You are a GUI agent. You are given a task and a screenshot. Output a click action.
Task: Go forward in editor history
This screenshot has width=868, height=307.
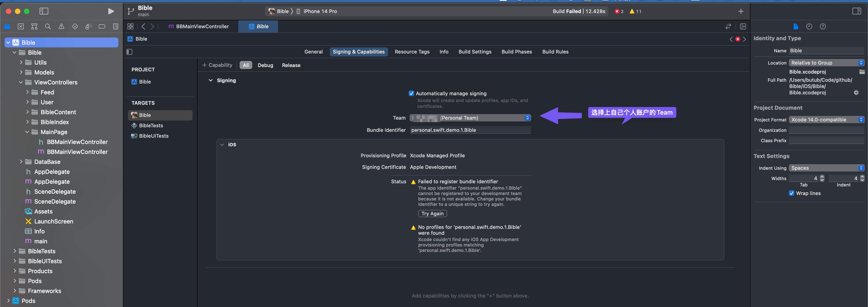(152, 26)
